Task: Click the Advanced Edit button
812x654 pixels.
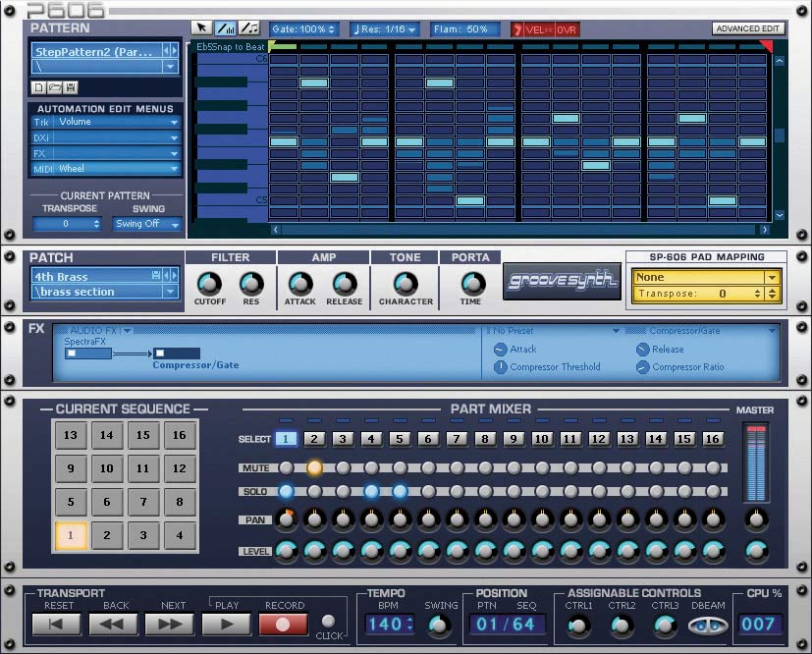Action: tap(748, 28)
